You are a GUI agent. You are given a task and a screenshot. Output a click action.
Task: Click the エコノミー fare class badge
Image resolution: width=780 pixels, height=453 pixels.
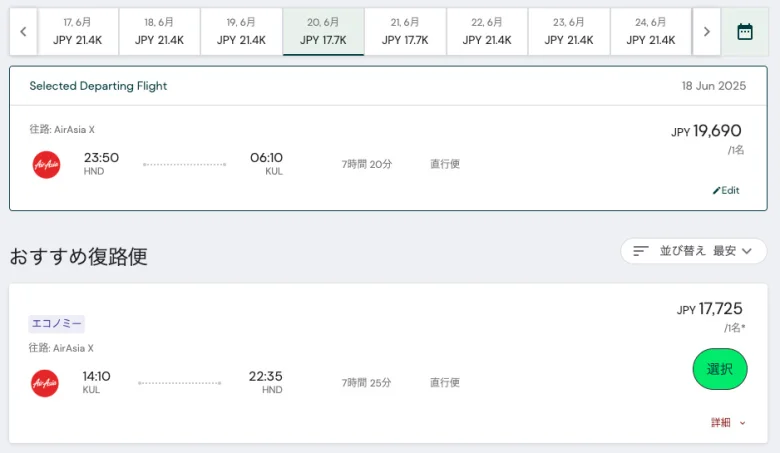pos(56,324)
